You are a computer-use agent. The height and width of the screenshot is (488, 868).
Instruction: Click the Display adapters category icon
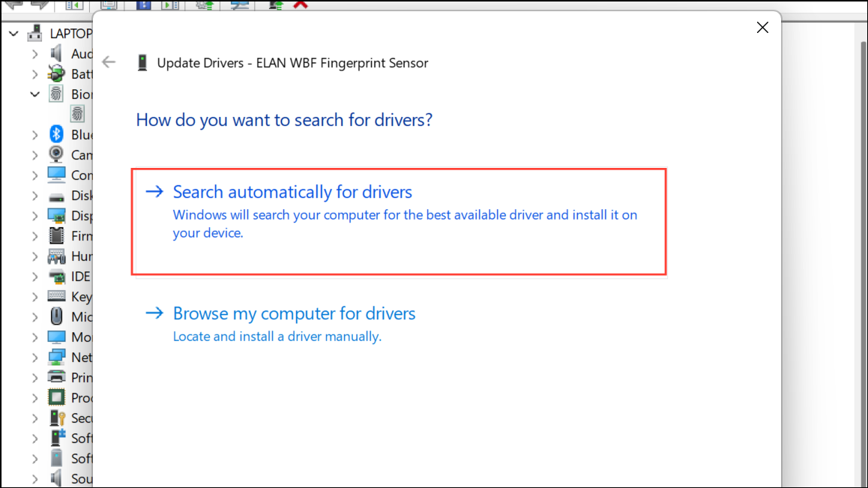click(57, 215)
